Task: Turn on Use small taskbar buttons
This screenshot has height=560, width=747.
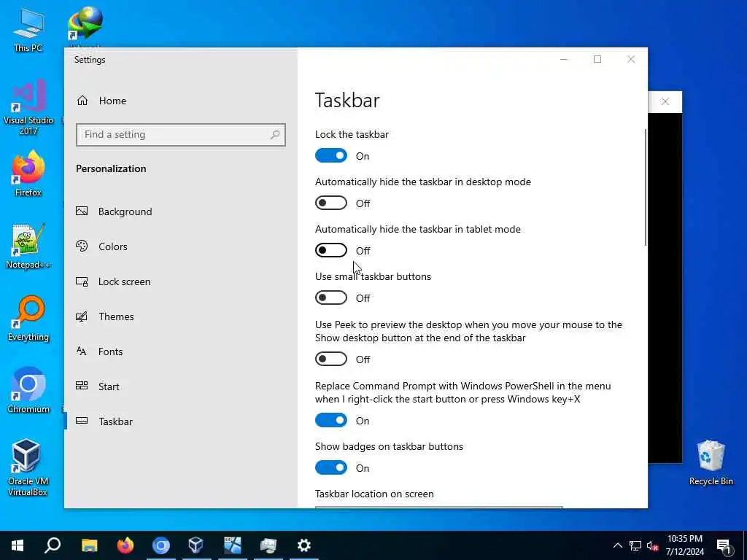Action: click(x=331, y=298)
